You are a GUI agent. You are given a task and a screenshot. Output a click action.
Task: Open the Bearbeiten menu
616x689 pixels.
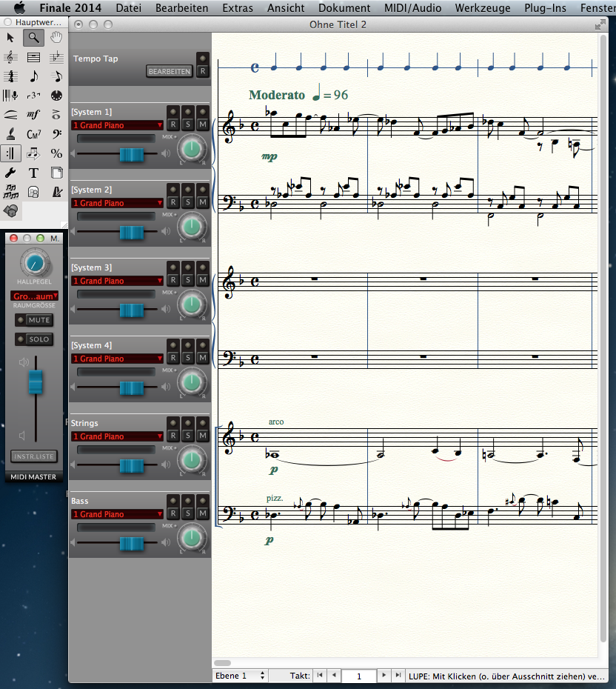coord(182,8)
